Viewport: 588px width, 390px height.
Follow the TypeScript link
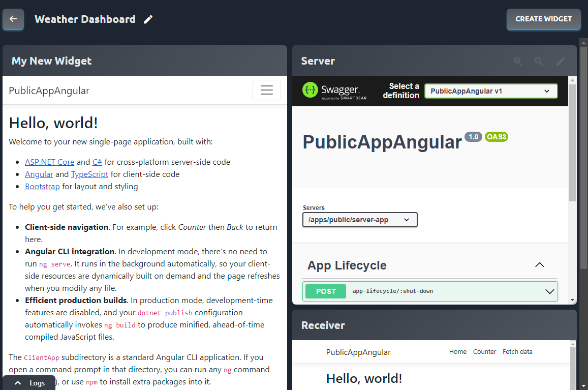[x=89, y=174]
